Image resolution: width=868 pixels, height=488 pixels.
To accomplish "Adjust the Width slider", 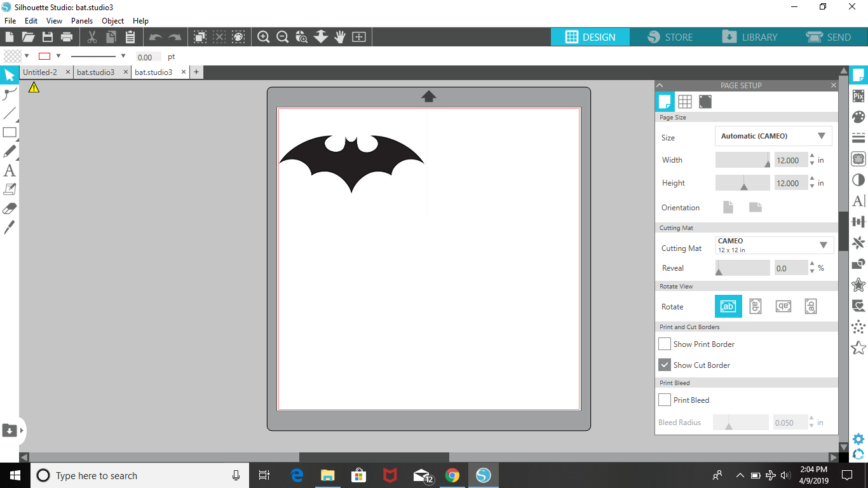I will point(743,160).
